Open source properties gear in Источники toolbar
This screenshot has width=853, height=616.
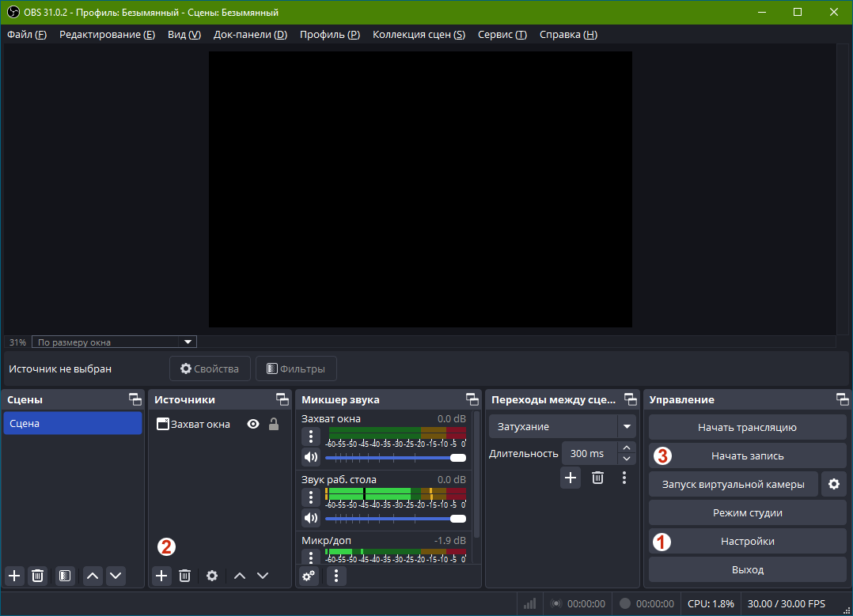click(212, 576)
